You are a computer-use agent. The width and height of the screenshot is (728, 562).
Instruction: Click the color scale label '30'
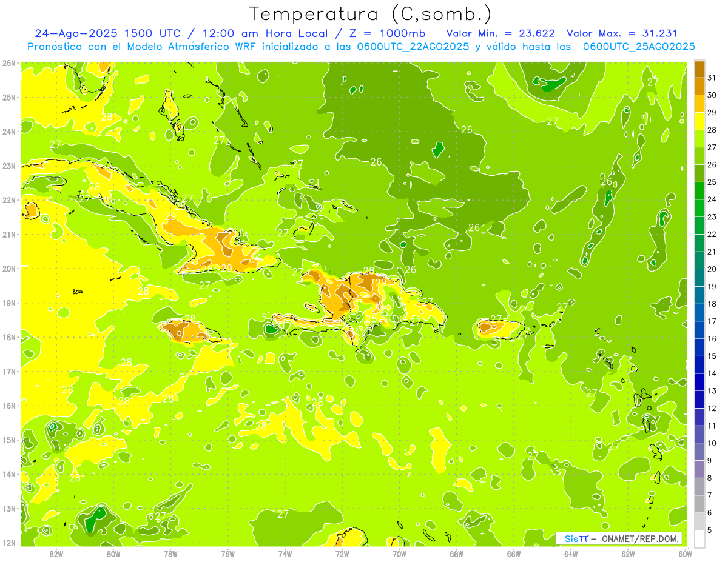pyautogui.click(x=712, y=95)
